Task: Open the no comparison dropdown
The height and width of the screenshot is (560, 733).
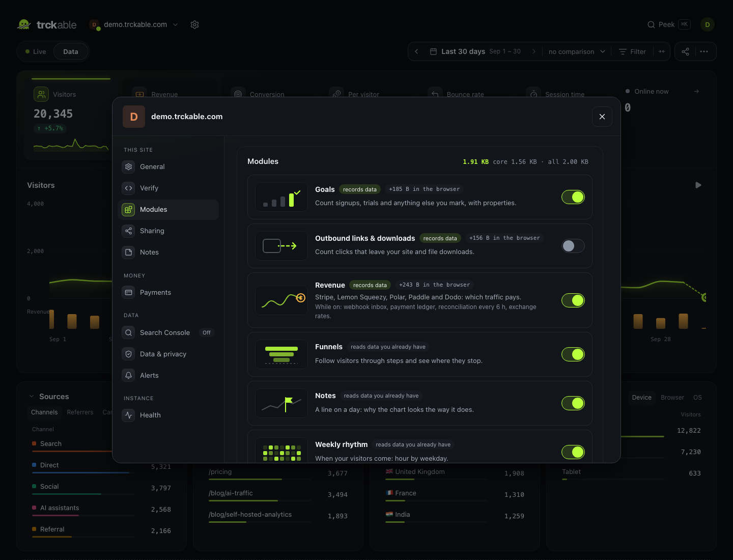Action: tap(577, 51)
